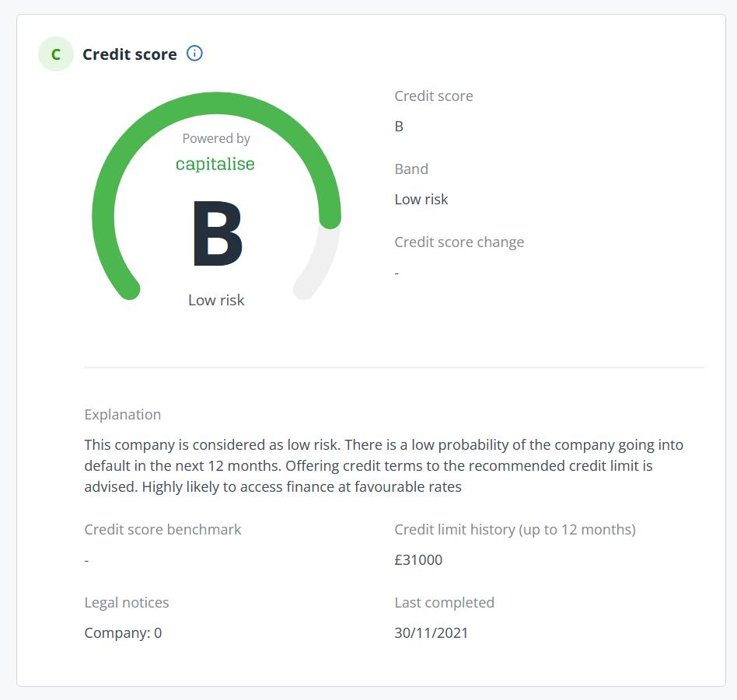Click the £31000 credit limit value
This screenshot has height=700, width=737.
(418, 559)
